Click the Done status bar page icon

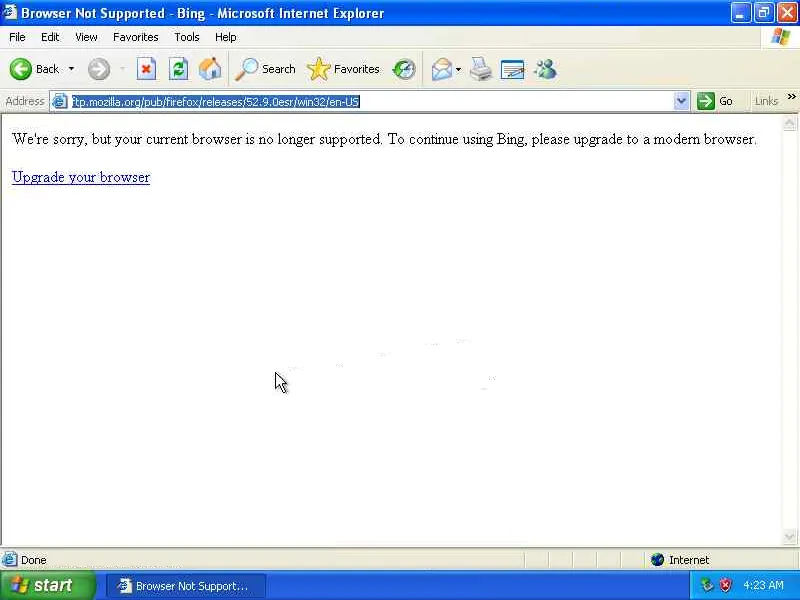[9, 560]
